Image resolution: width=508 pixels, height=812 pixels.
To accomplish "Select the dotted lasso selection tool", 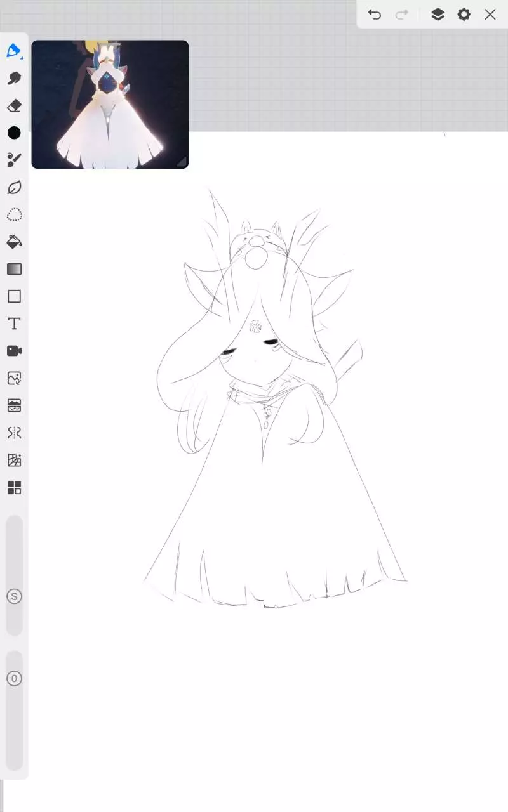I will pyautogui.click(x=14, y=214).
